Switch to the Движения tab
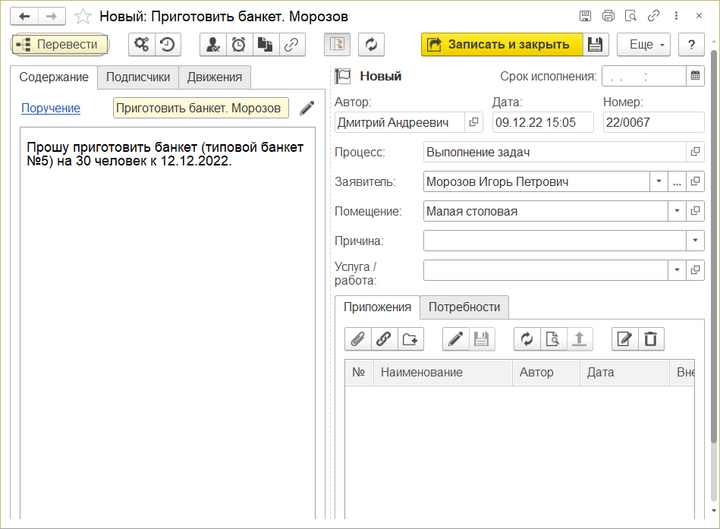Viewport: 720px width, 529px height. coord(214,77)
